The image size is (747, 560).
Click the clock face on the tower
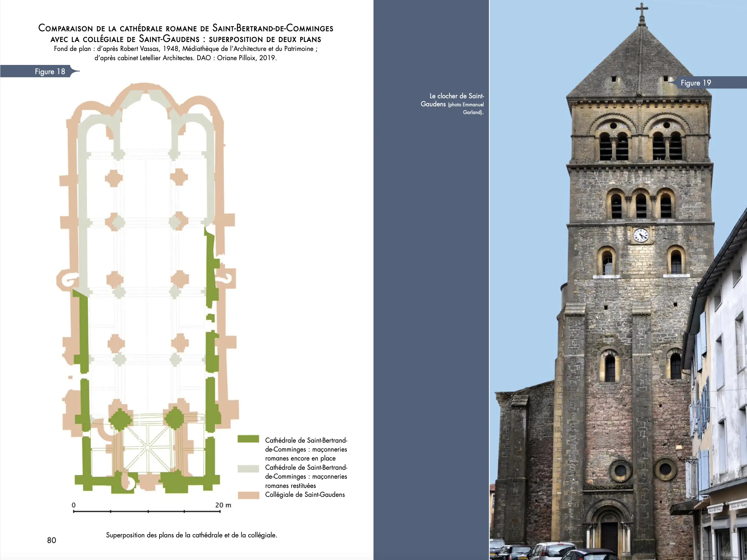coord(640,235)
